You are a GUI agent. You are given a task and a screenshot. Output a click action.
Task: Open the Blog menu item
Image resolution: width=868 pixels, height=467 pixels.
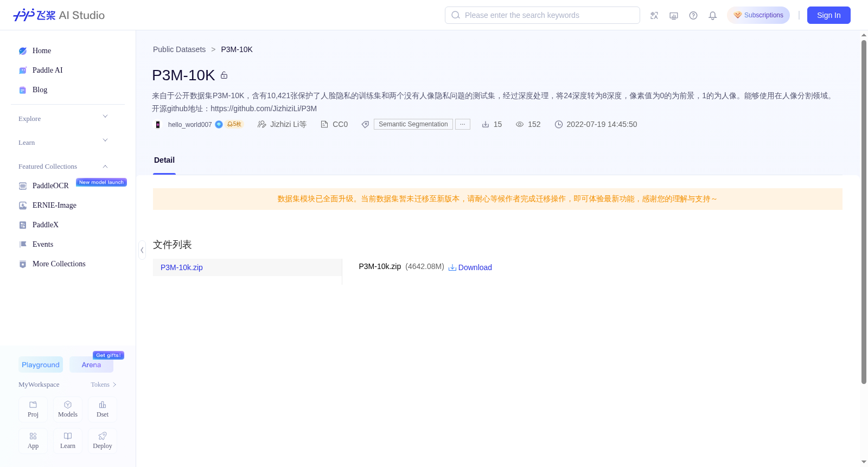(40, 90)
